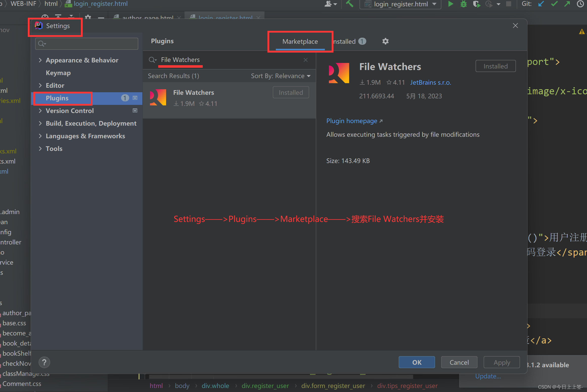Image resolution: width=587 pixels, height=392 pixels.
Task: Click the Git update project arrow
Action: click(541, 4)
